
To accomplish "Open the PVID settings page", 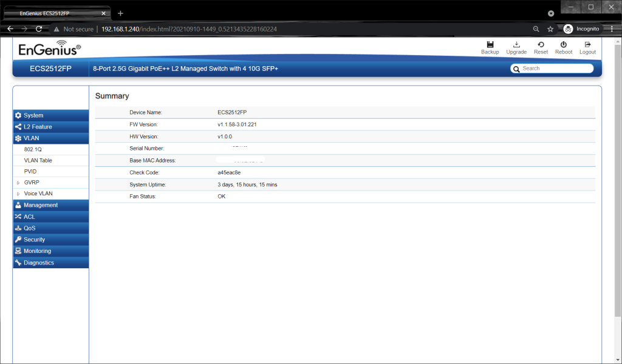I will coord(30,172).
